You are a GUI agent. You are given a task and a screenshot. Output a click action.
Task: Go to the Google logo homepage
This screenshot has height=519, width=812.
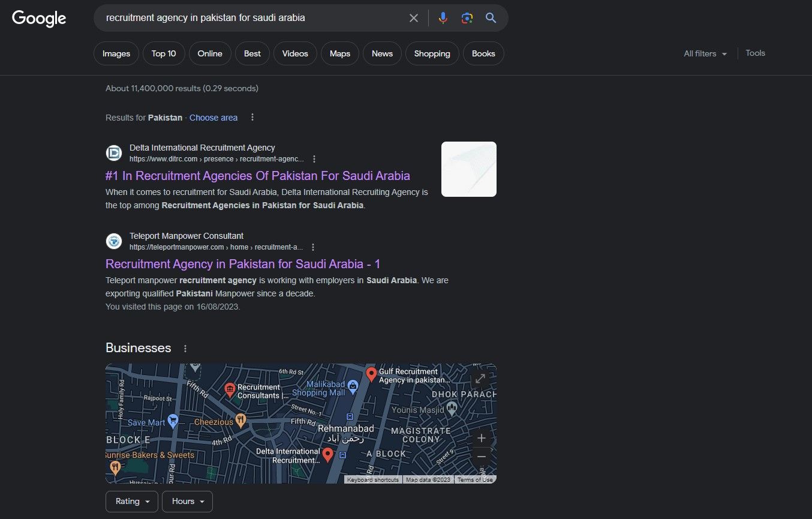coord(39,19)
